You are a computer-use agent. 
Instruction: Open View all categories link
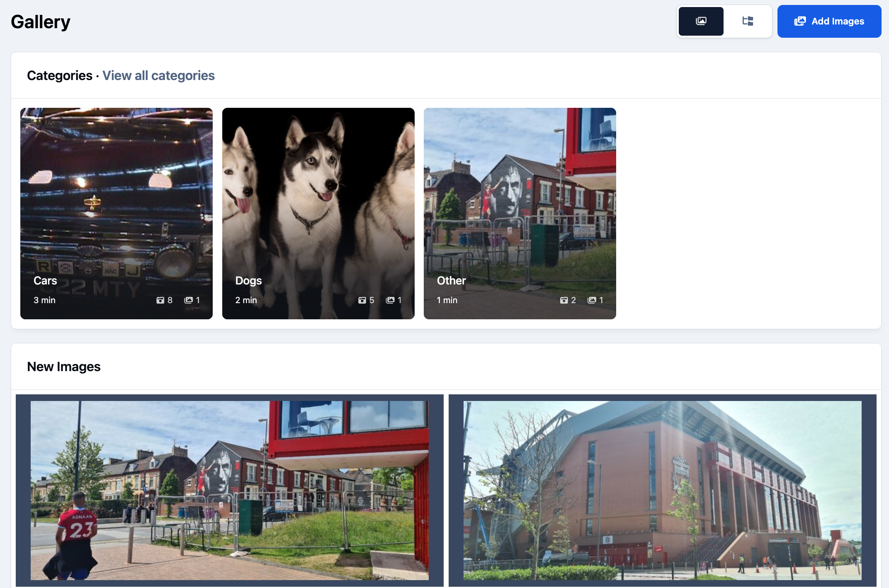point(158,75)
